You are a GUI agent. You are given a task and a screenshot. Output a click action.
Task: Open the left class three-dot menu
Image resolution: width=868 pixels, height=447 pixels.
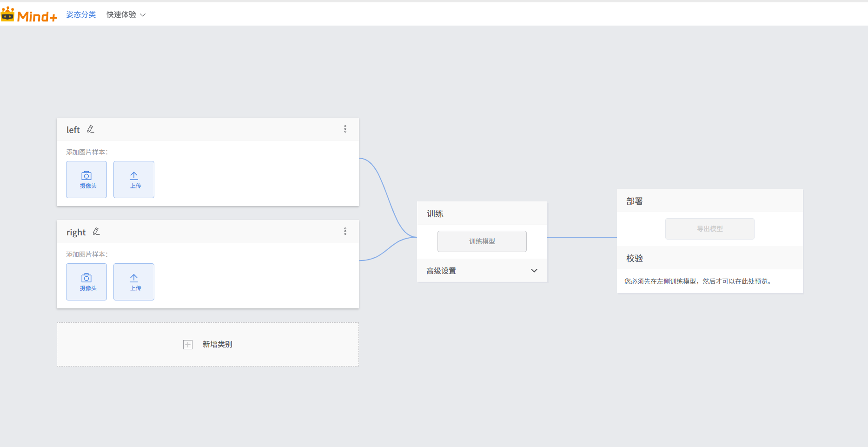pos(345,129)
